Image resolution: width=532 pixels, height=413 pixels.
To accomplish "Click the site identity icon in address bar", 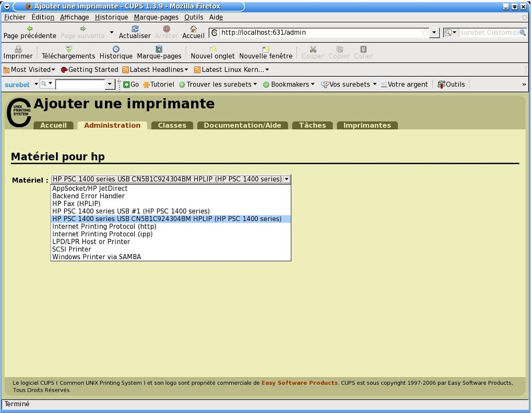I will pos(214,32).
